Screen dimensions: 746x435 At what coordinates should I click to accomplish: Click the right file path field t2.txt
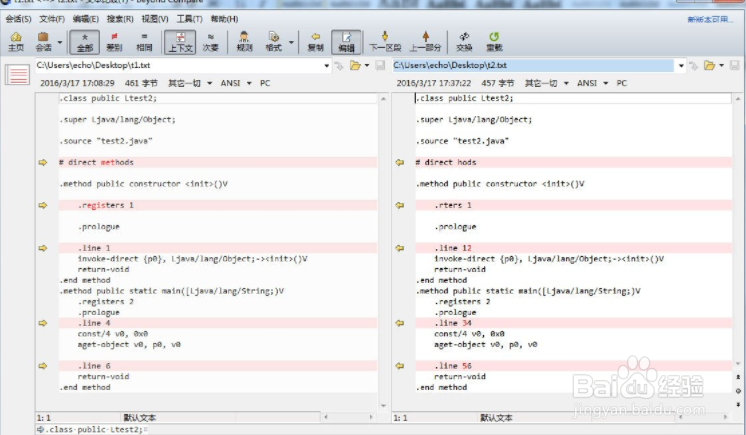pos(533,65)
